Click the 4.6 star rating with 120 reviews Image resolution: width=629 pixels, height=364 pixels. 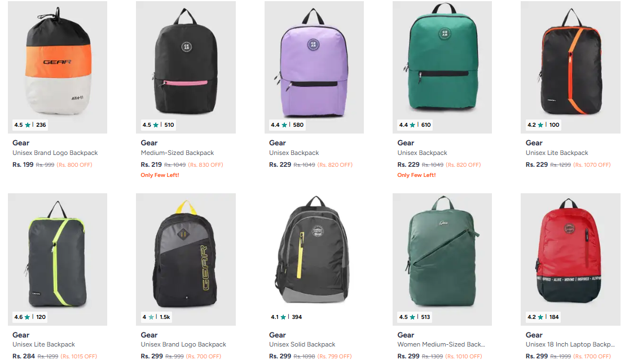30,317
